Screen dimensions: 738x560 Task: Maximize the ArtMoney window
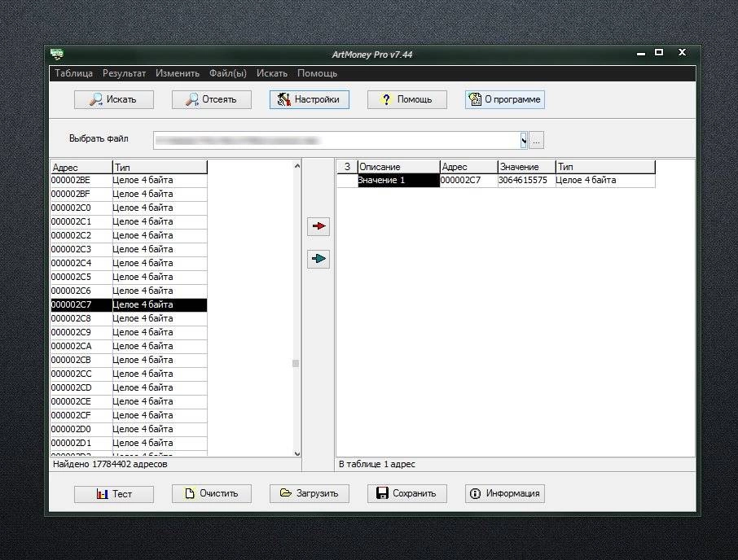[x=659, y=52]
